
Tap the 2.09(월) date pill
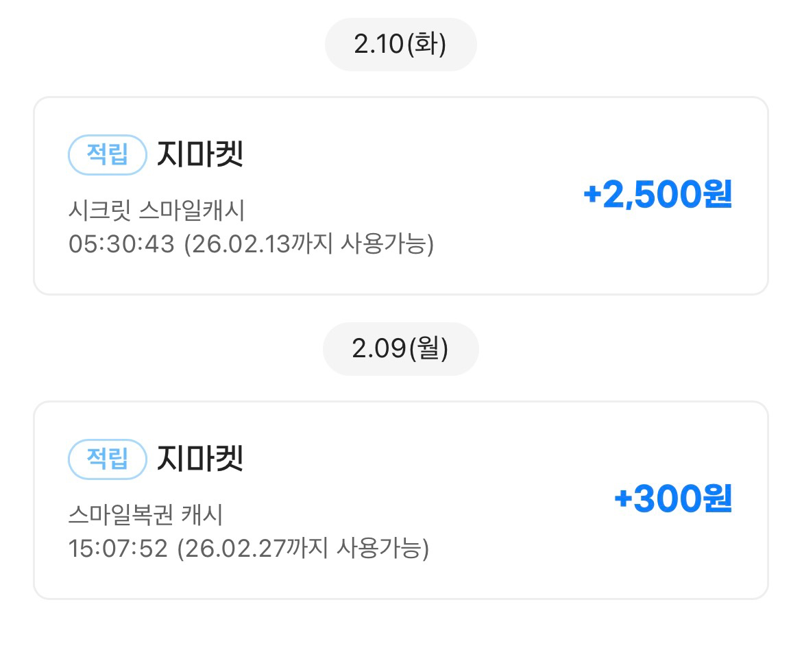click(x=400, y=349)
